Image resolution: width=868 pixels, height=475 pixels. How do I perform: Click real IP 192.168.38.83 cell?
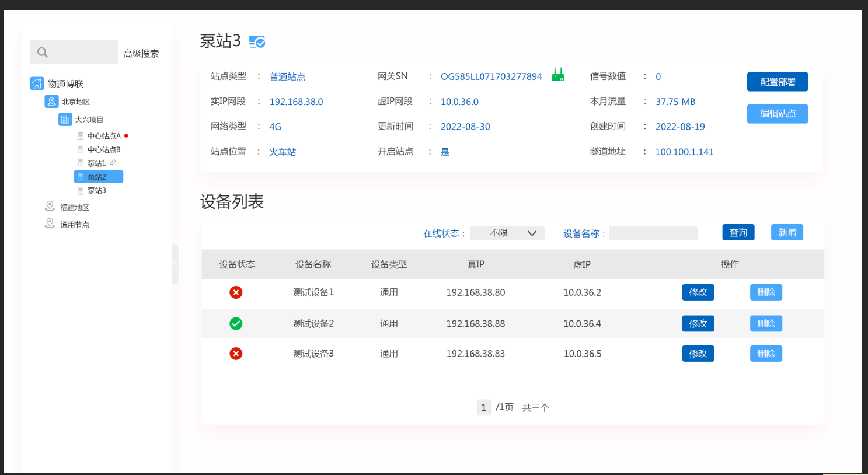476,354
